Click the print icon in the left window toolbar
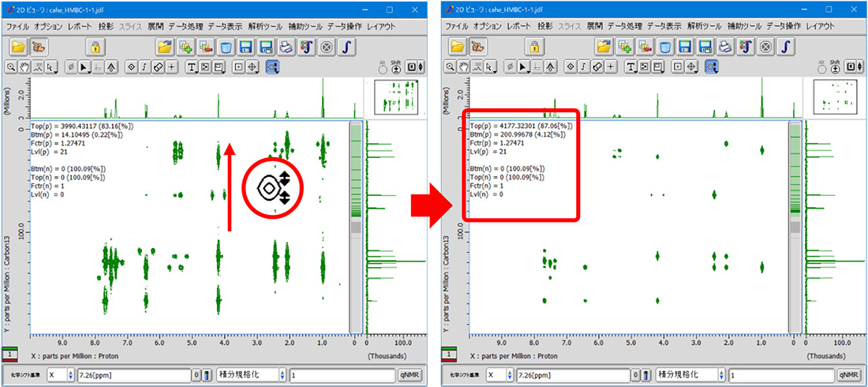Screen dimensions: 868x387 point(285,47)
